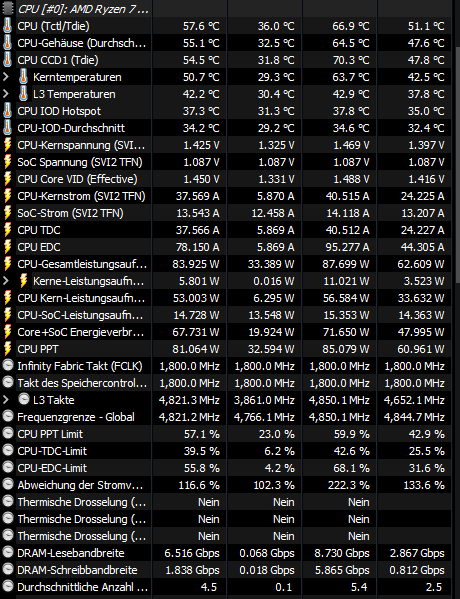Select the Durchschnittliche Anzahl label
Viewport: 460px width, 599px height.
click(x=83, y=587)
